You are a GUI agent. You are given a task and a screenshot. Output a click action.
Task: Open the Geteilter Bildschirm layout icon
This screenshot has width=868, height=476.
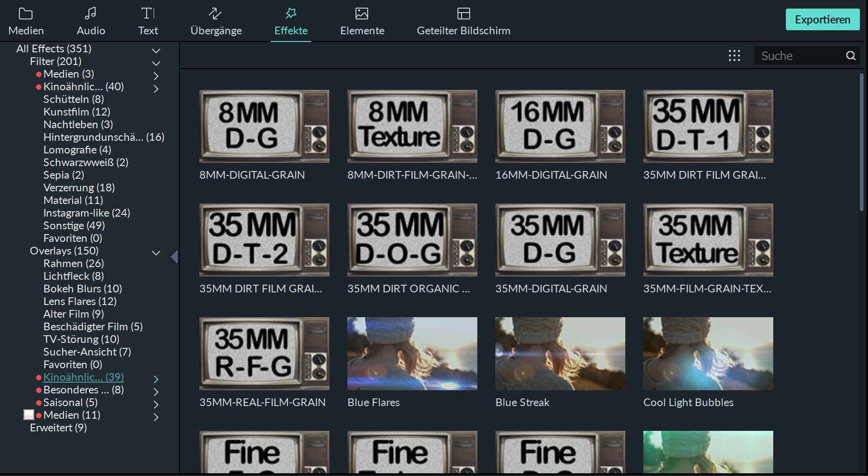click(464, 14)
